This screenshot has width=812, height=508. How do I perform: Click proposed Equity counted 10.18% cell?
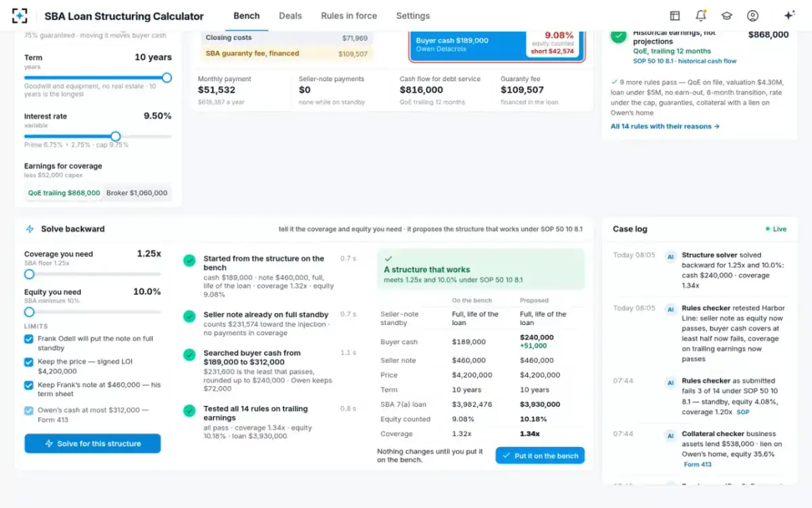(x=531, y=419)
